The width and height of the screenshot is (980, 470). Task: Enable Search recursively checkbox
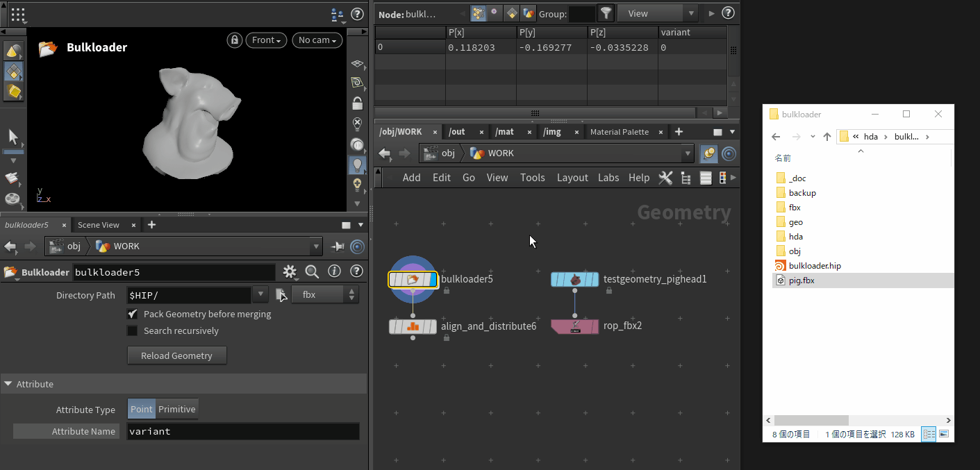[x=132, y=330]
